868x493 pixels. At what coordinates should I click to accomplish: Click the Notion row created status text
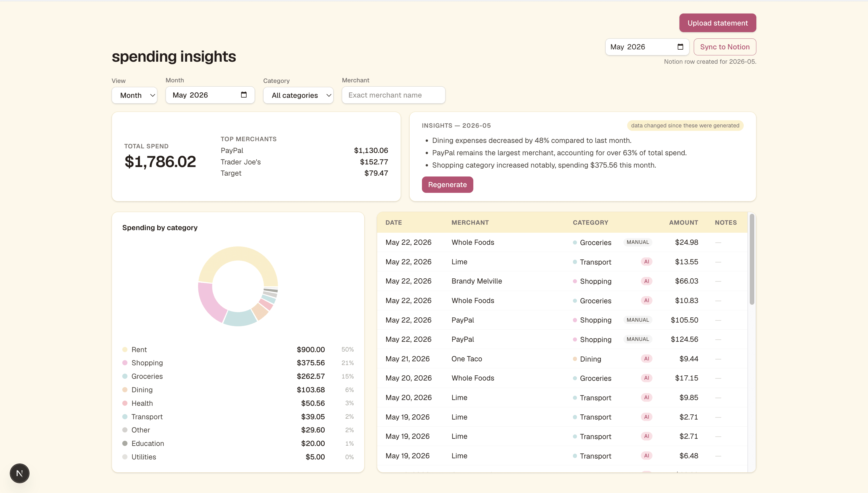point(710,61)
